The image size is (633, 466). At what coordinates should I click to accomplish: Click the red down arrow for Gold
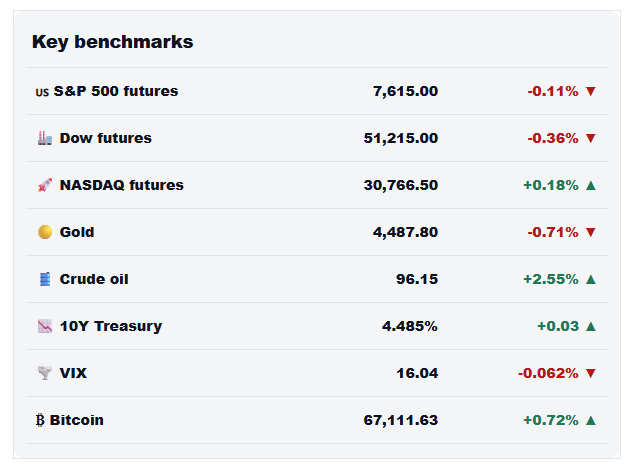coord(591,232)
